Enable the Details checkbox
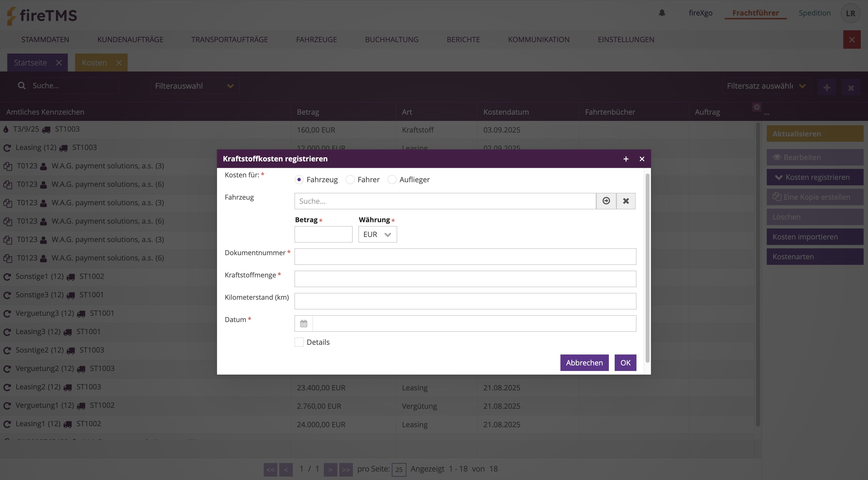 pyautogui.click(x=299, y=342)
